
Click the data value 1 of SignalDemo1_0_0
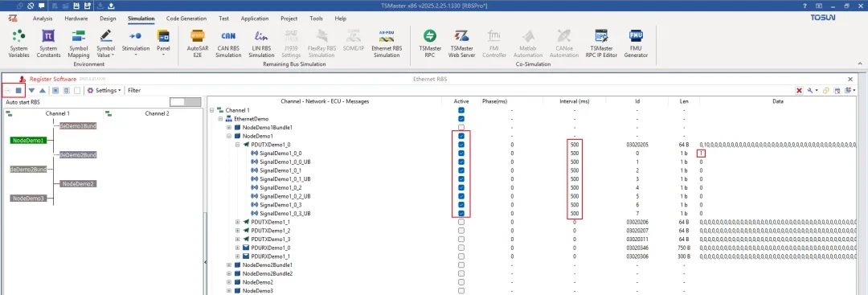[x=701, y=154]
